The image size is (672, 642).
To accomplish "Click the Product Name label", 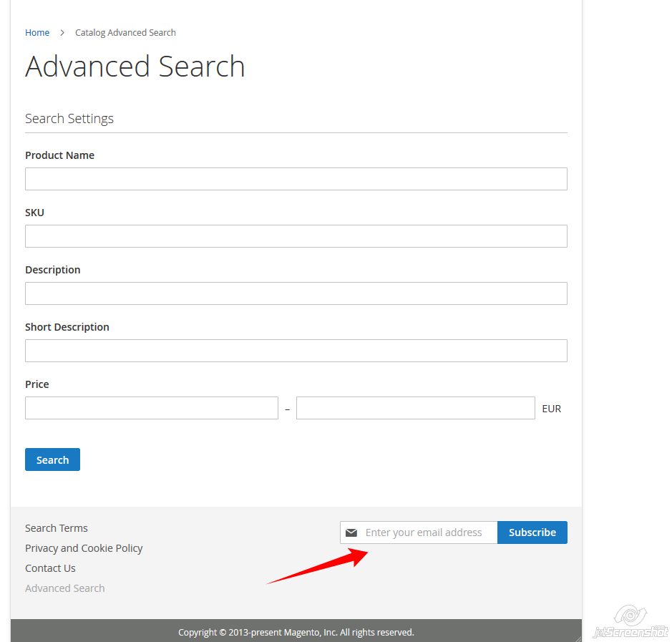I will (59, 155).
